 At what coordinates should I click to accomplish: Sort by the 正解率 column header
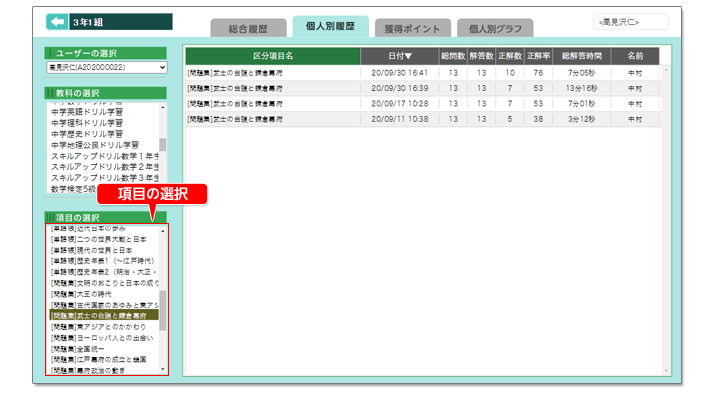pyautogui.click(x=538, y=56)
